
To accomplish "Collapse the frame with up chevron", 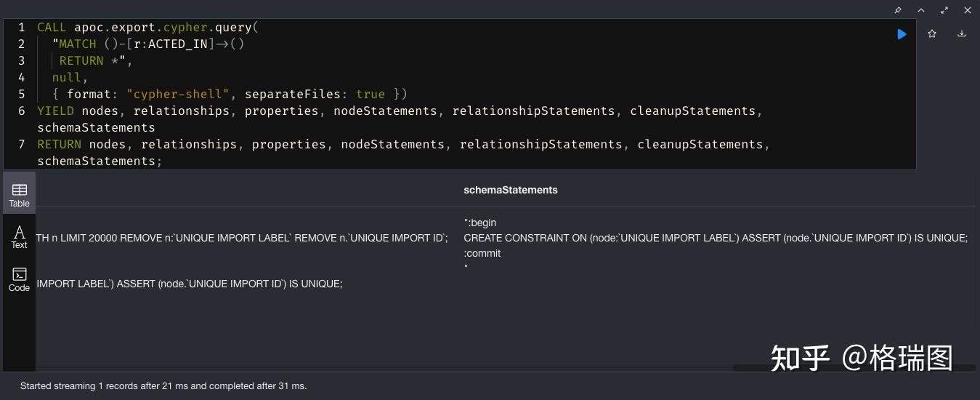I will (921, 10).
